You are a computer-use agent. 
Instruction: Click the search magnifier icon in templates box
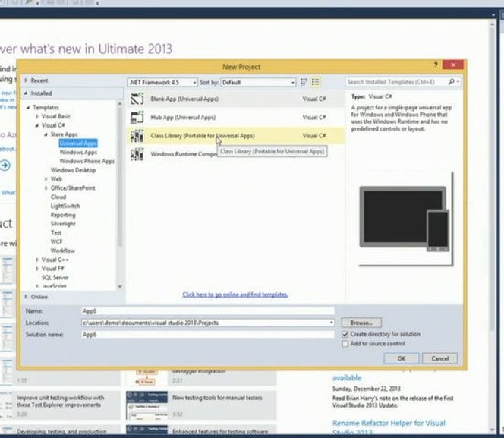click(x=452, y=82)
